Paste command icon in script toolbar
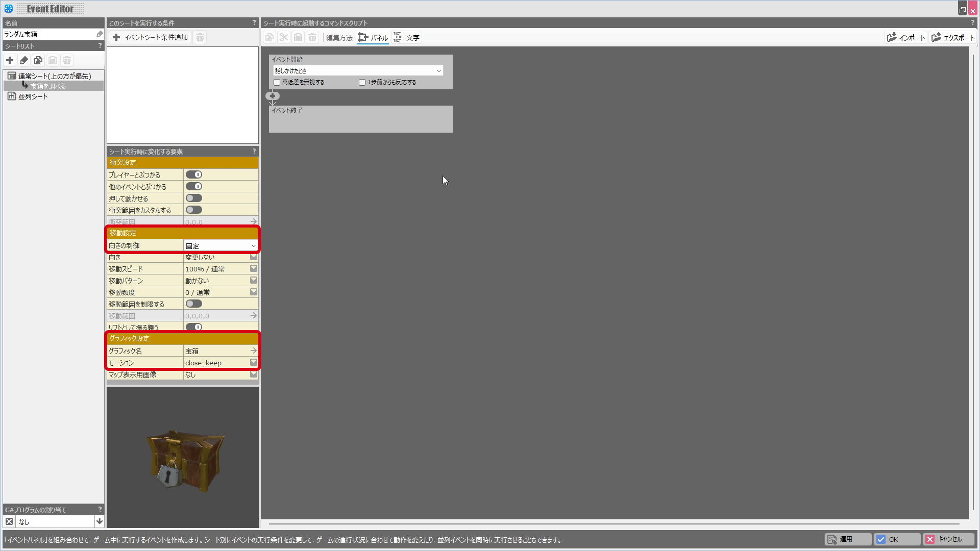 (298, 37)
